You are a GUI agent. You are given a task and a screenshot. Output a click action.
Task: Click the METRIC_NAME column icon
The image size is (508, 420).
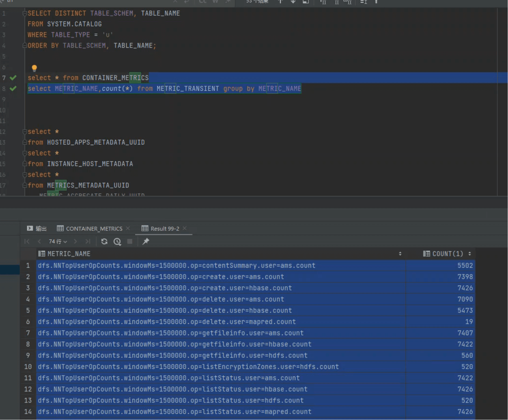pyautogui.click(x=42, y=254)
